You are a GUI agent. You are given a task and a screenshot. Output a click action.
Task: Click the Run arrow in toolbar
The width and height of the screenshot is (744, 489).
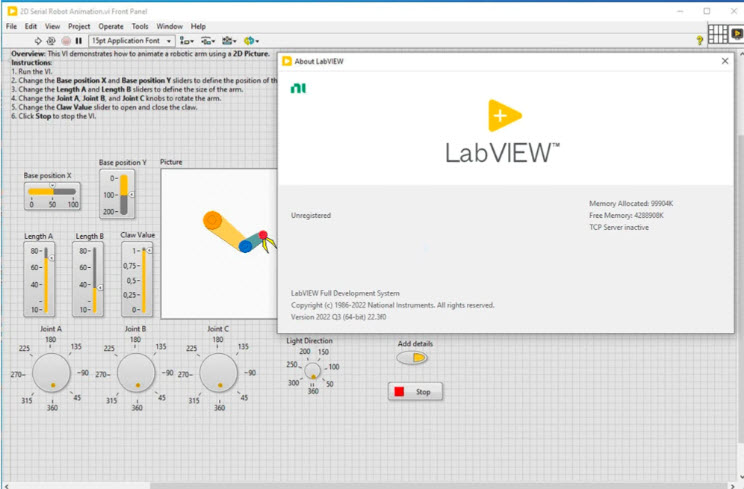38,41
